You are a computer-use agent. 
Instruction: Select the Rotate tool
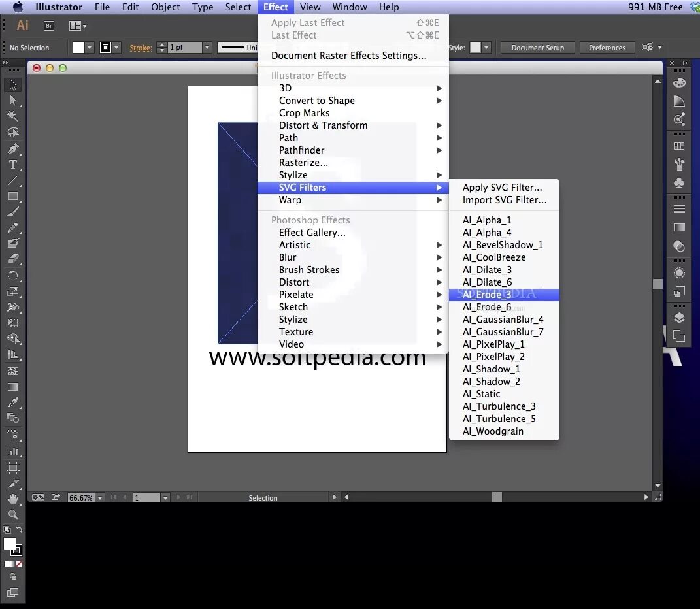click(x=13, y=276)
